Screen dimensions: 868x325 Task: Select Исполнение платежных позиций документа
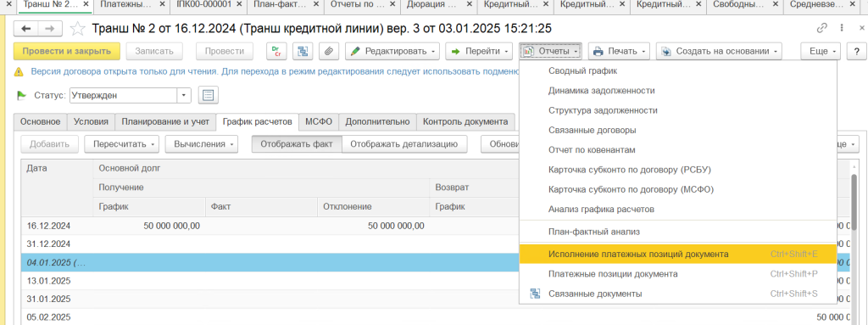click(677, 254)
